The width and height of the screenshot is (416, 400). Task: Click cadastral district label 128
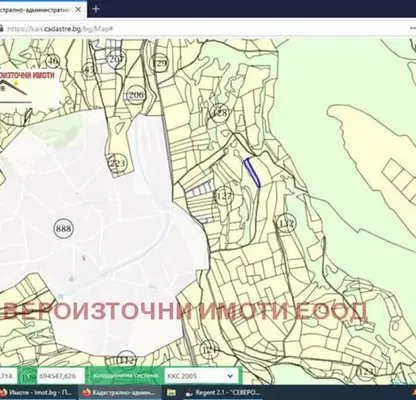[x=220, y=112]
